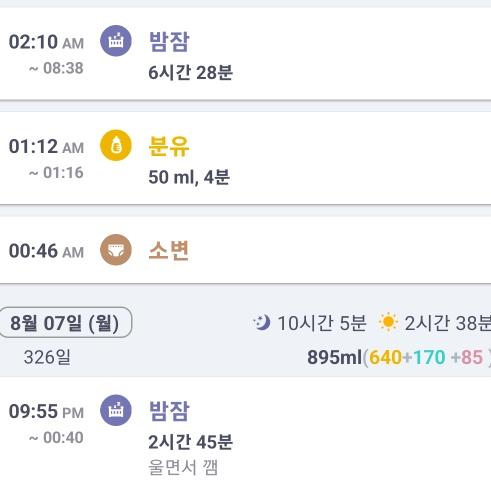Tap the sun icon beside 2시간 38분
The image size is (491, 491).
[388, 323]
